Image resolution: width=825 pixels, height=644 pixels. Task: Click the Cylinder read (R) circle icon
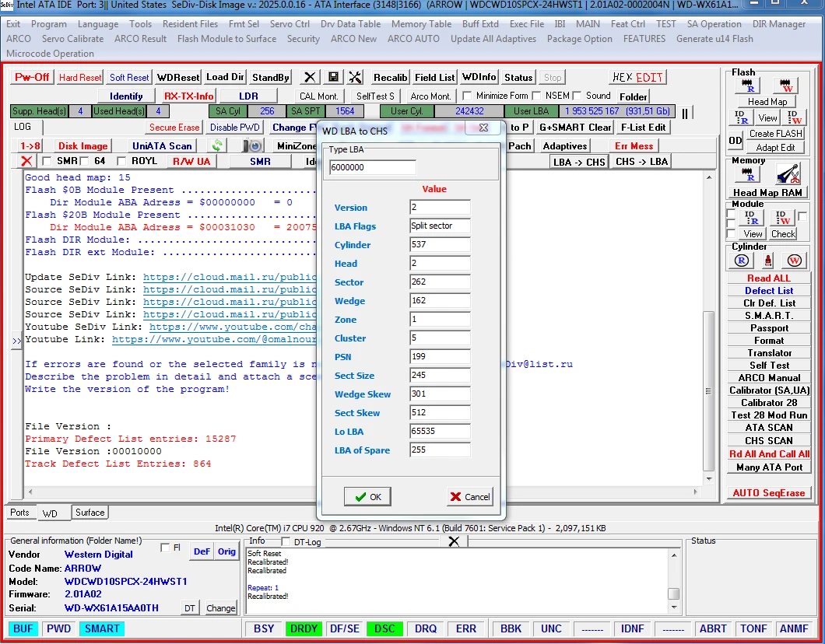(742, 261)
